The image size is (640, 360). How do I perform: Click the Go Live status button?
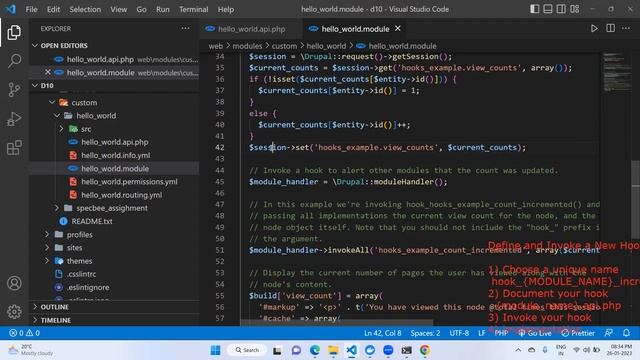tap(535, 333)
